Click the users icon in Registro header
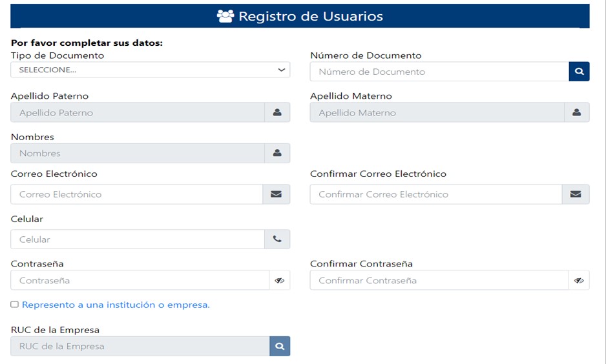 [x=225, y=16]
